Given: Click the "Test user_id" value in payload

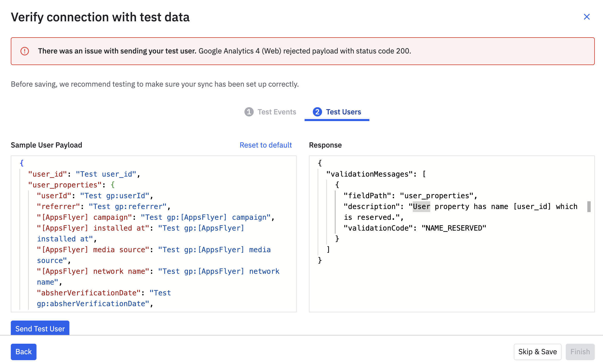Looking at the screenshot, I should point(106,174).
